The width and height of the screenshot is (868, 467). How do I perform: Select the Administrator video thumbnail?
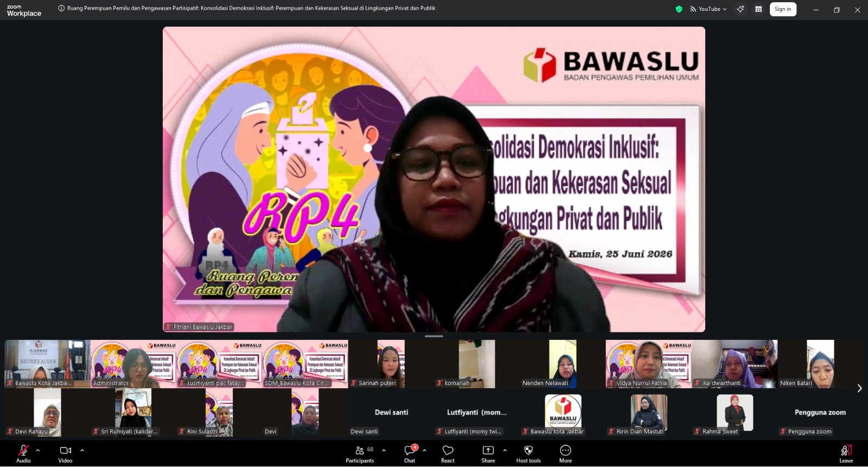[x=133, y=364]
